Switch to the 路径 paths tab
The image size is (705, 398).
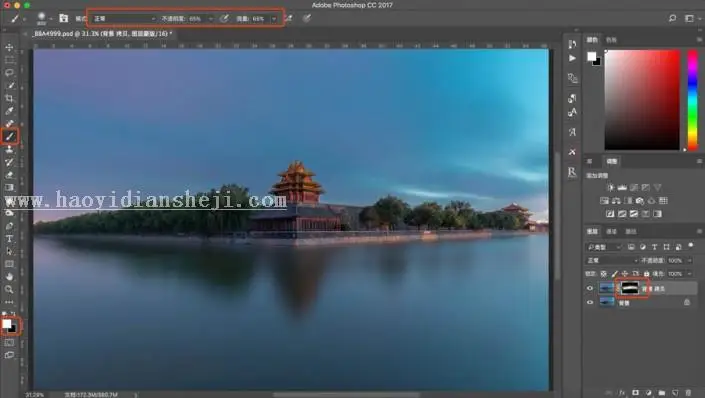tap(631, 232)
